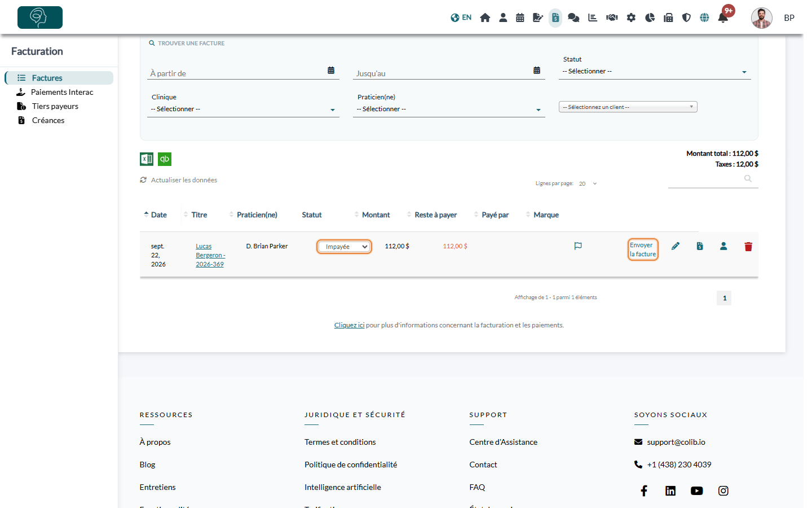This screenshot has height=508, width=812.
Task: Export invoices to Excel
Action: pyautogui.click(x=147, y=159)
